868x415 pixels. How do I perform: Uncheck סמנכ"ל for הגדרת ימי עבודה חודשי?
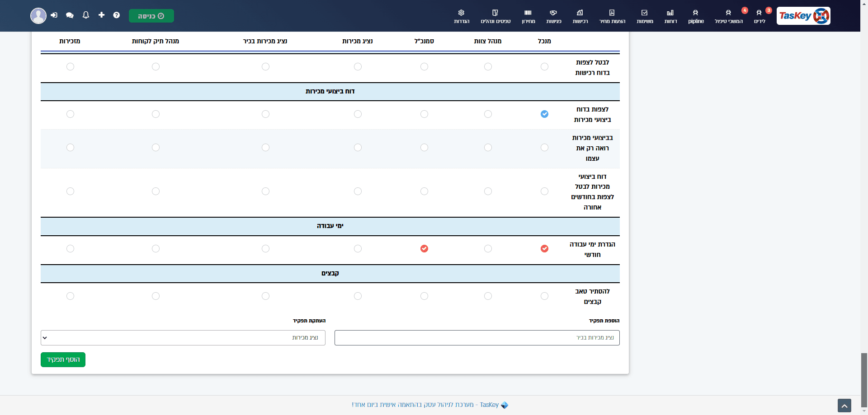click(x=424, y=249)
